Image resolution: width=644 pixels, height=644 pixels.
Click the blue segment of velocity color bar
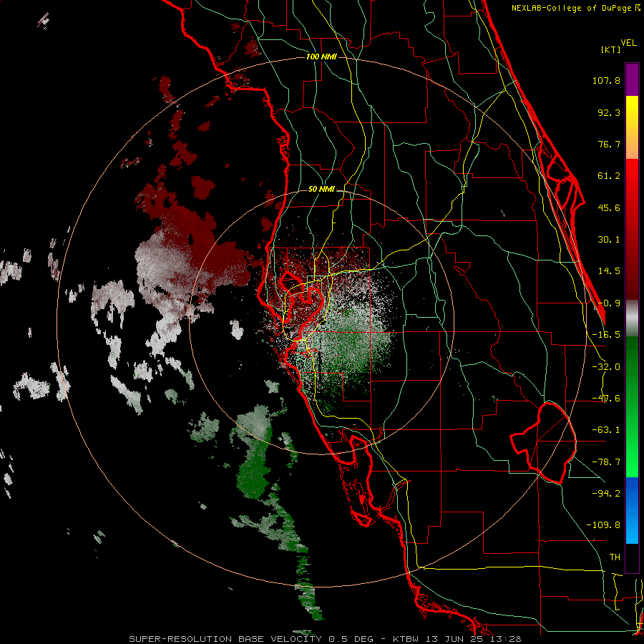pyautogui.click(x=632, y=510)
